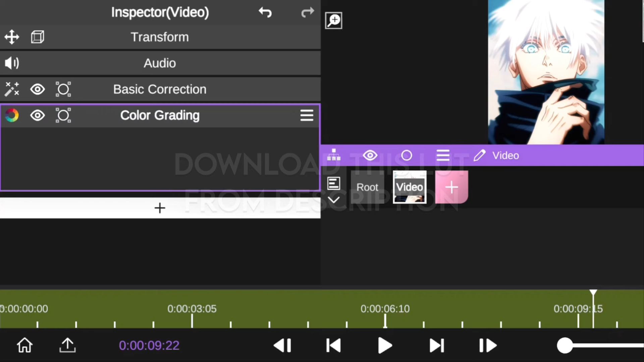
Task: Click the redo arrow in Inspector header
Action: pyautogui.click(x=307, y=12)
